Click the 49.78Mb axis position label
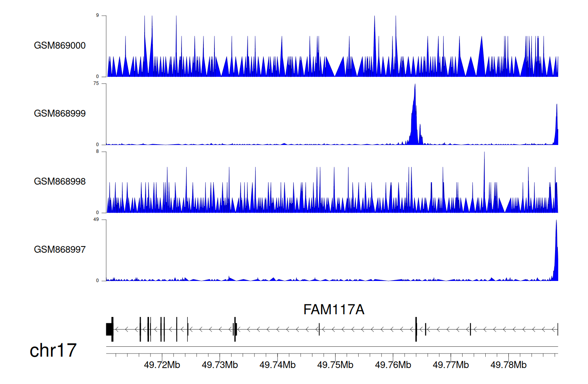Screen dimensions: 588x384 point(508,365)
